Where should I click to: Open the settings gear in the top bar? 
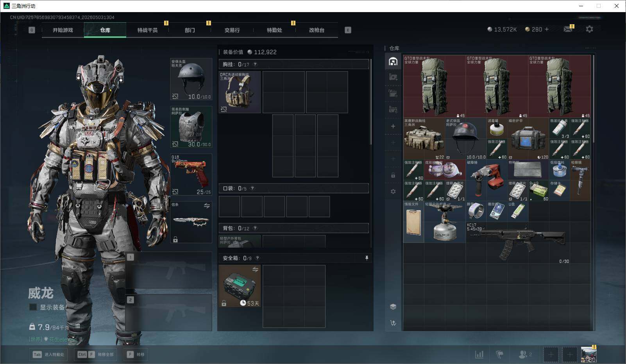(589, 29)
